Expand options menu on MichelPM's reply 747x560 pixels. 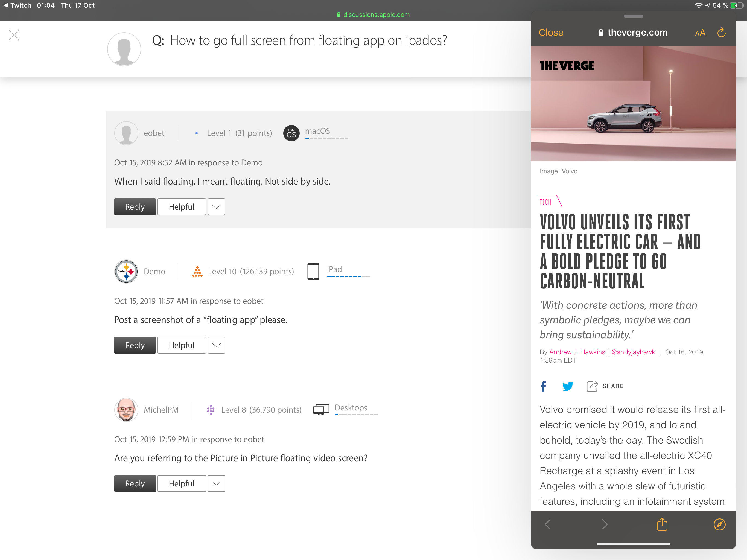tap(216, 483)
